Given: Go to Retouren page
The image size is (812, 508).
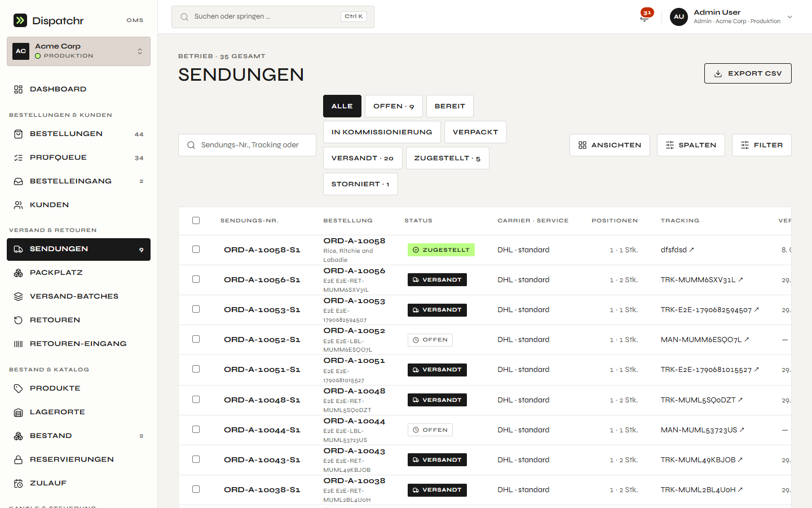Looking at the screenshot, I should (x=78, y=320).
